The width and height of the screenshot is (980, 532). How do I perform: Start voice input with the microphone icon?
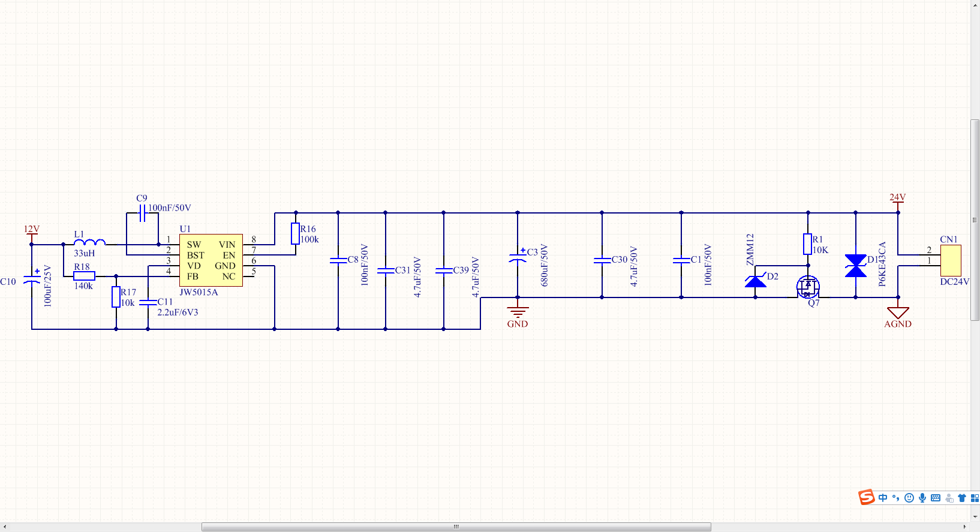click(922, 498)
